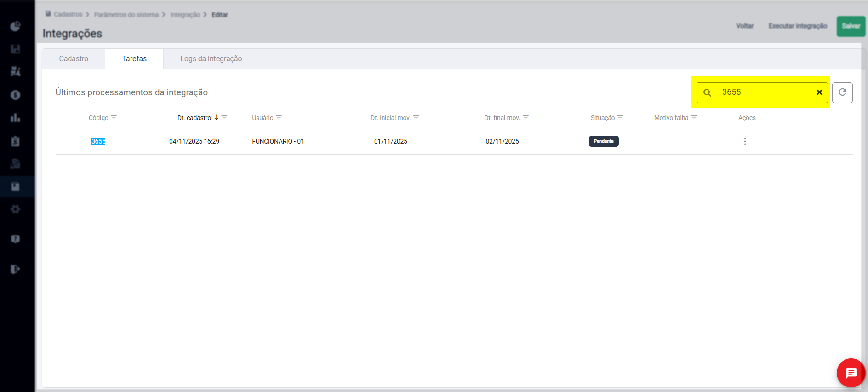
Task: Click the Situação column header label
Action: (603, 118)
